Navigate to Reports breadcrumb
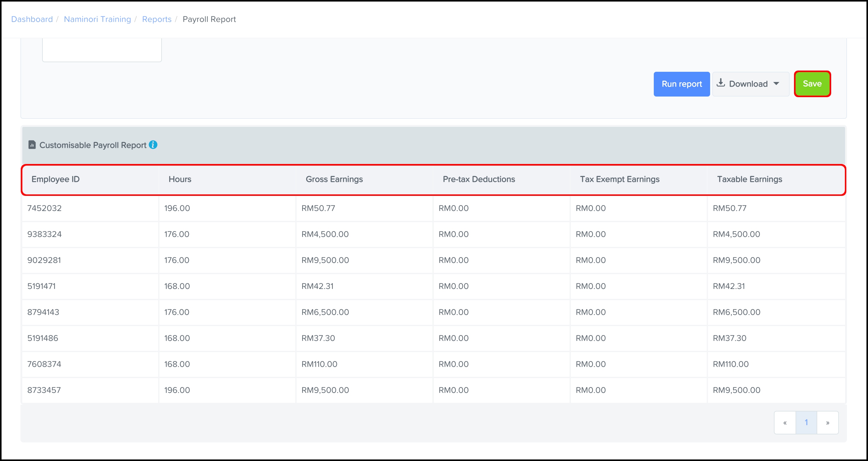The height and width of the screenshot is (461, 868). click(157, 19)
